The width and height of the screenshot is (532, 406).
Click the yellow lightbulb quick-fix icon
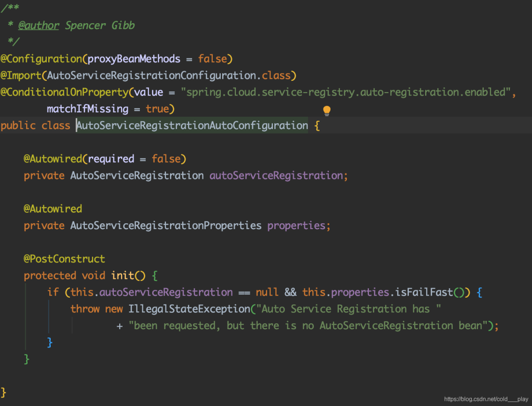(327, 110)
